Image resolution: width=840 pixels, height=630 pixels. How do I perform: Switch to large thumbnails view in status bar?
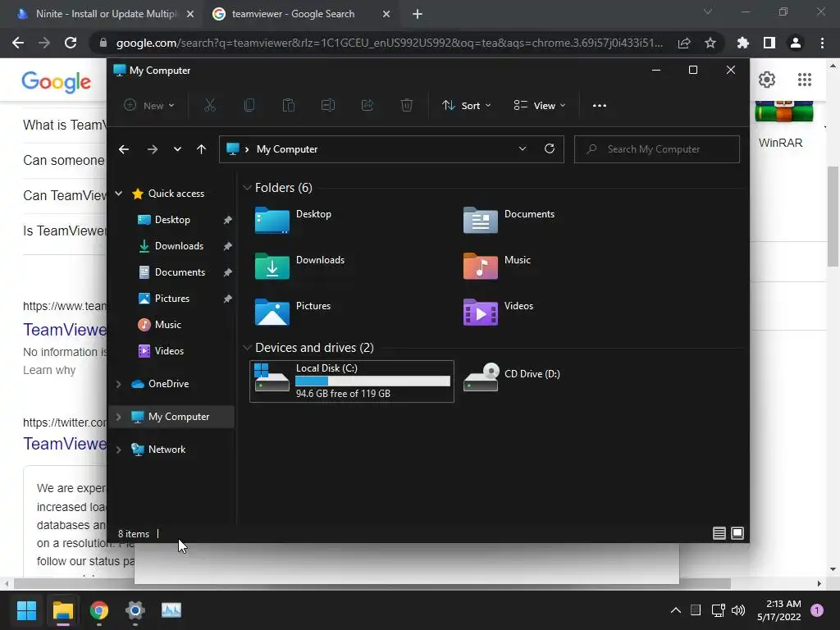pos(737,533)
